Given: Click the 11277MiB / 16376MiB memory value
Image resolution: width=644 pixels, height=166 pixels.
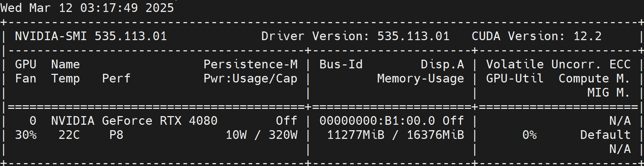Looking at the screenshot, I should (395, 135).
